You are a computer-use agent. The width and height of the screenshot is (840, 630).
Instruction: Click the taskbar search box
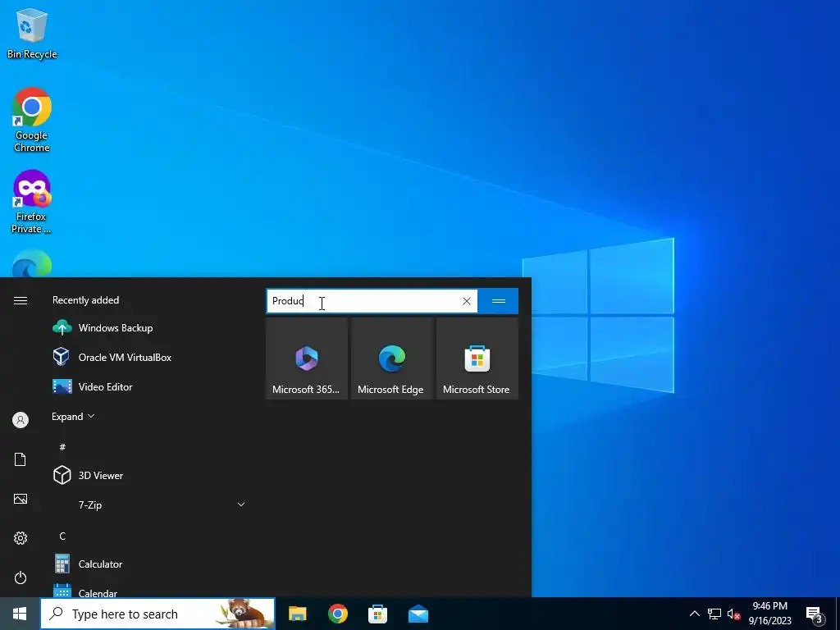(158, 614)
